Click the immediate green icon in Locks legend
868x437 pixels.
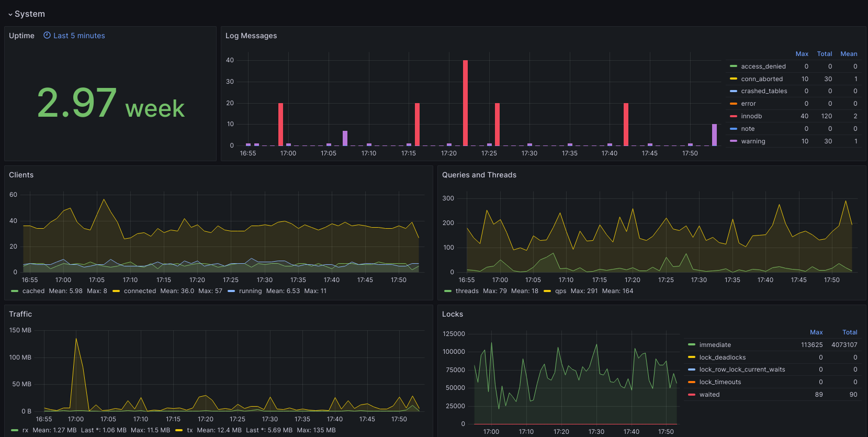coord(692,345)
